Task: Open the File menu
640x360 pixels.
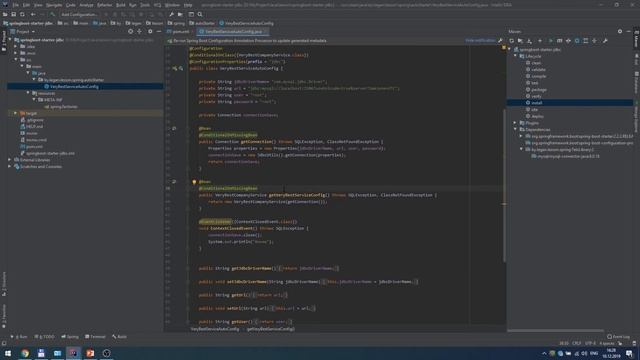Action: 15,5
